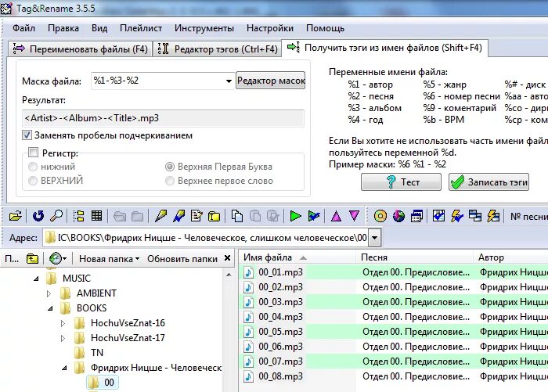Select file 00_08.mp3 in list
The width and height of the screenshot is (548, 392).
280,376
